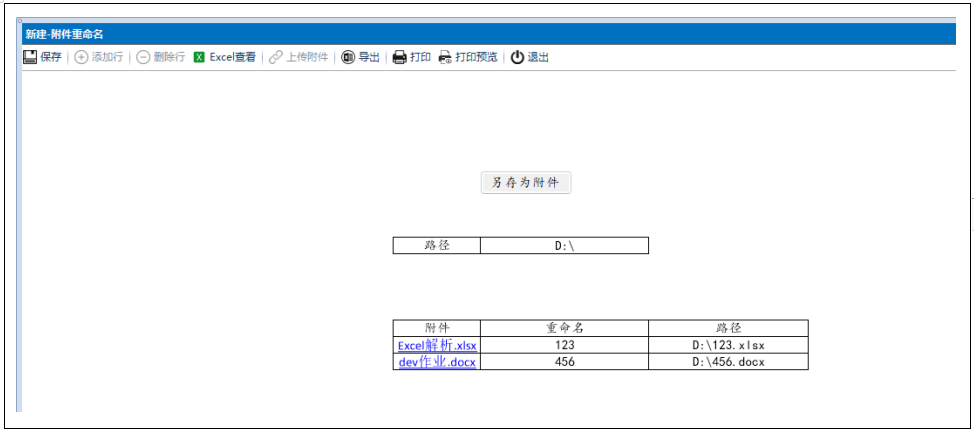This screenshot has width=974, height=431.
Task: Select the rename cell containing 123
Action: pos(564,346)
